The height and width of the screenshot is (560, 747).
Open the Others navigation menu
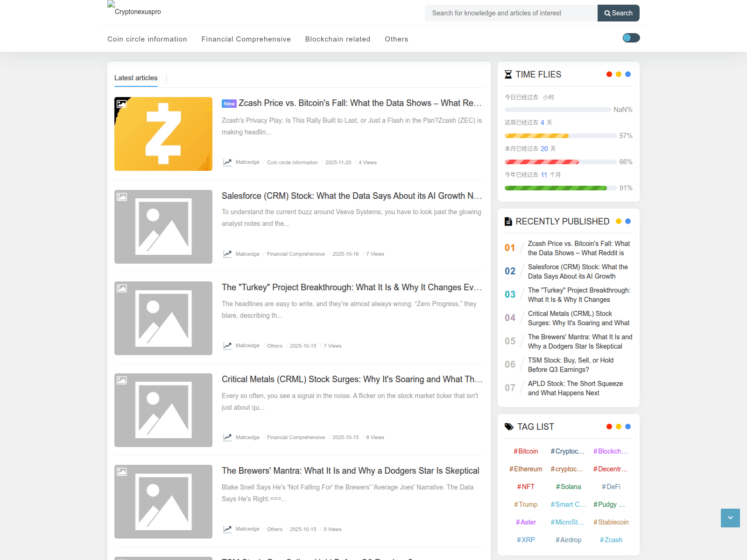tap(396, 39)
